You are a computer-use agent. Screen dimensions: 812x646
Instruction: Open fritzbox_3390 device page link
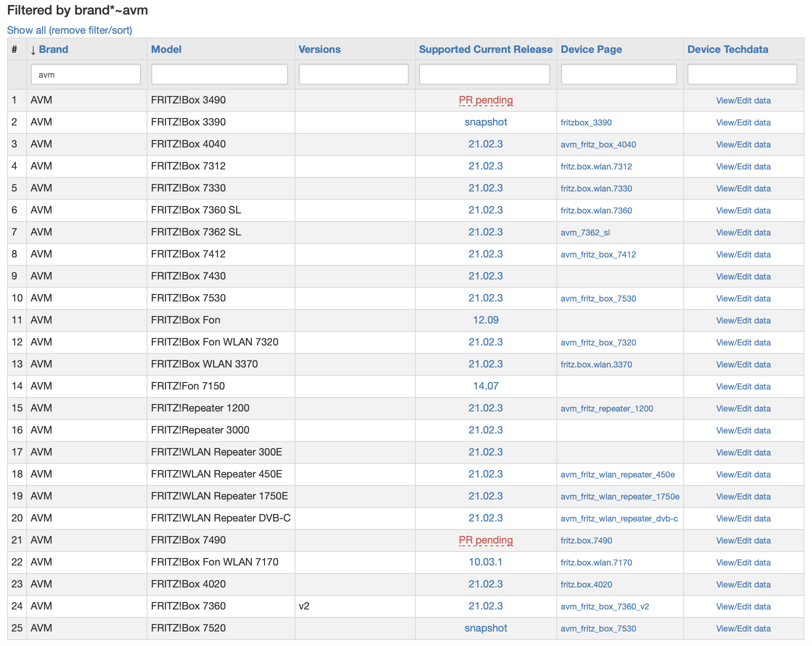(586, 123)
